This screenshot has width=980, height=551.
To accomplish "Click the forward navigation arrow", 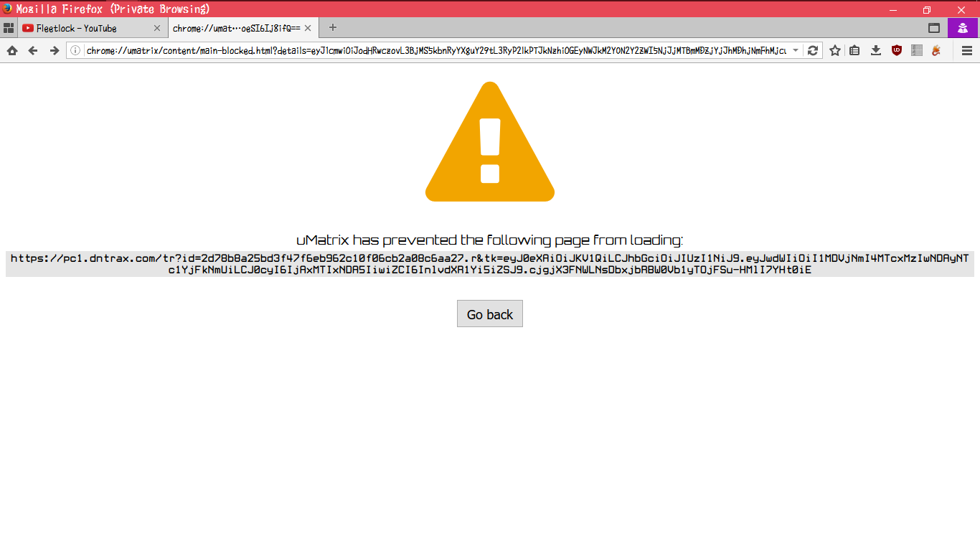I will tap(54, 50).
